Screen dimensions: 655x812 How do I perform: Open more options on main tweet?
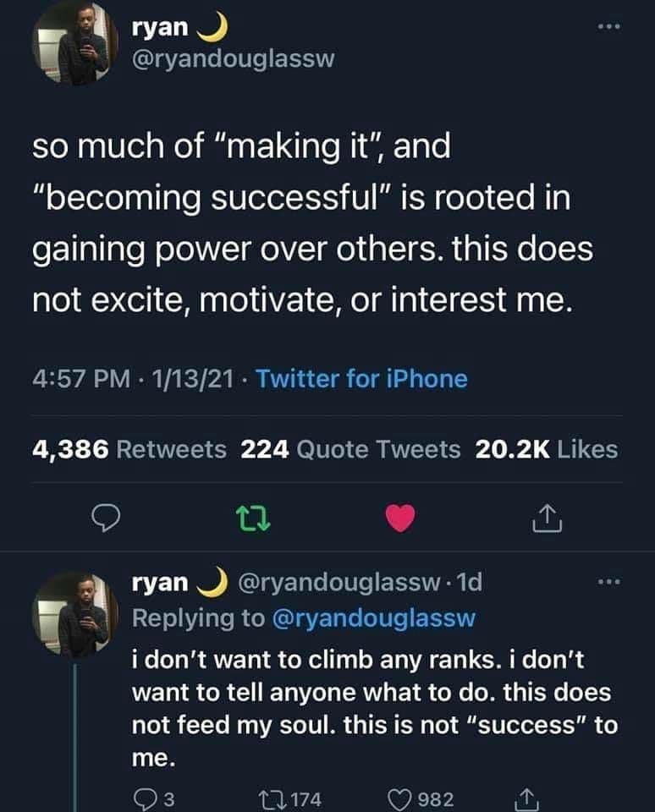[608, 27]
